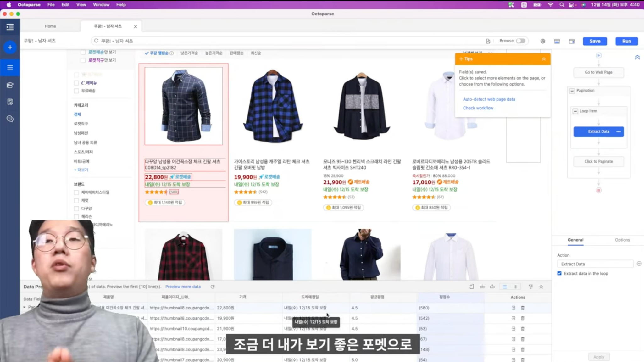Check the 제이에이치스타일 brand checkbox
Screen dimensions: 644x362
pos(76,192)
